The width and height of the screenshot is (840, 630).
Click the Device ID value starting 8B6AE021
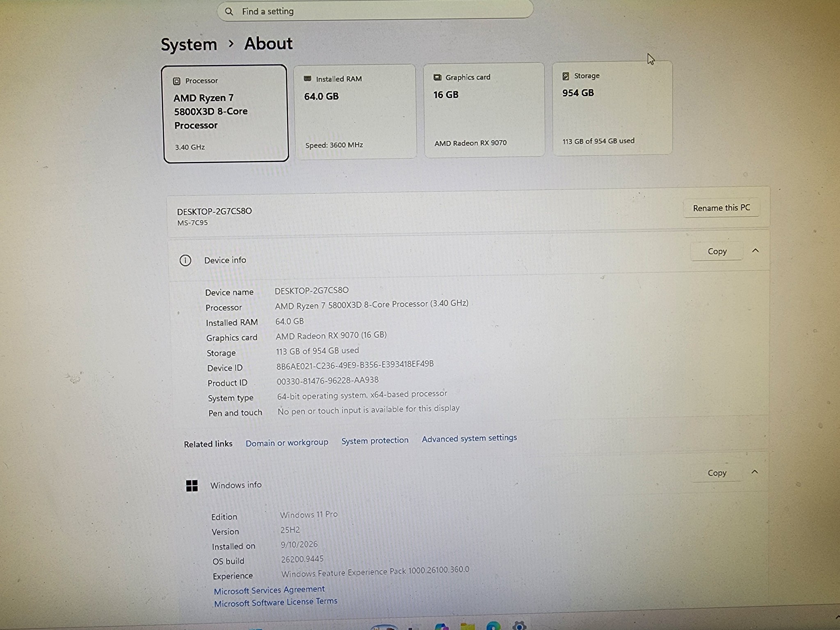(355, 365)
